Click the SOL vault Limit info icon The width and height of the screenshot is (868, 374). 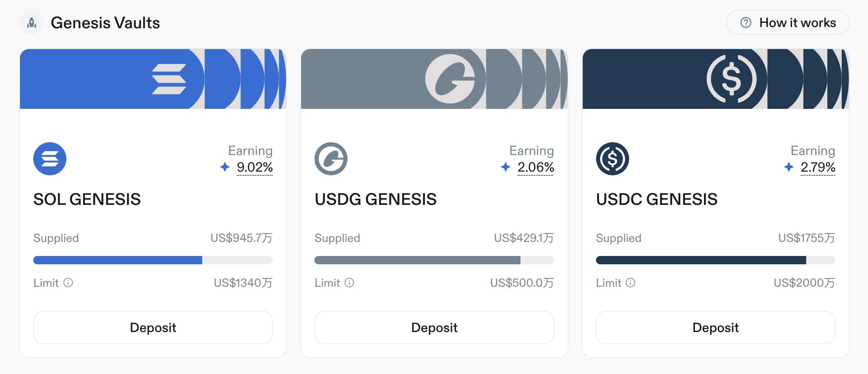click(x=68, y=283)
